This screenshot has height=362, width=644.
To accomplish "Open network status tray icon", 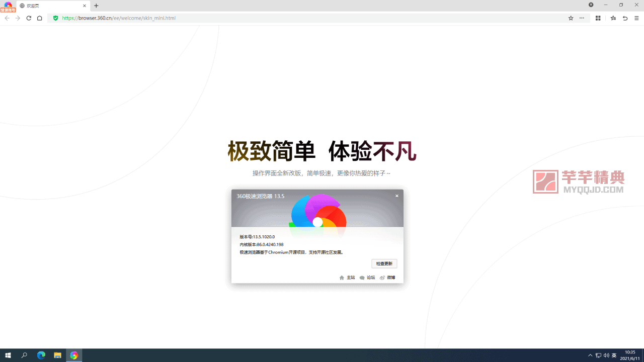I will point(598,355).
